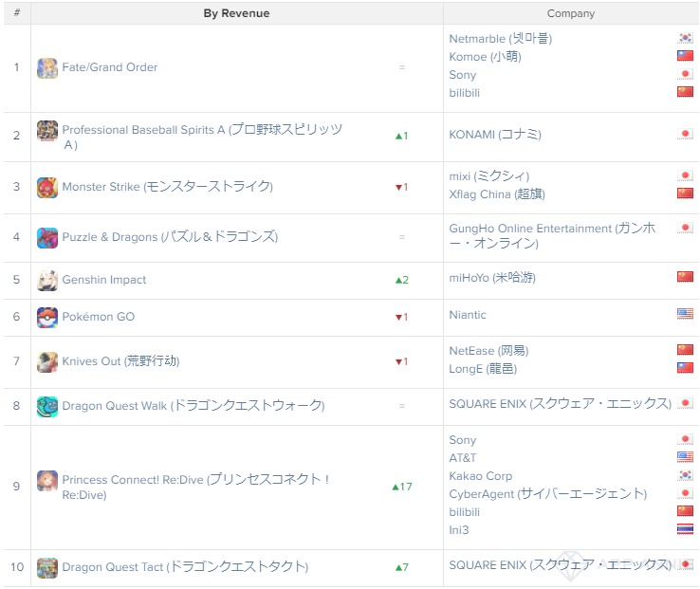Open the Dragon Quest Tact link

(x=185, y=566)
